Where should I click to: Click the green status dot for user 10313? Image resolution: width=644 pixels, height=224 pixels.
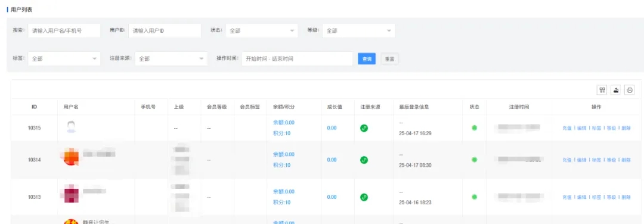pos(475,197)
